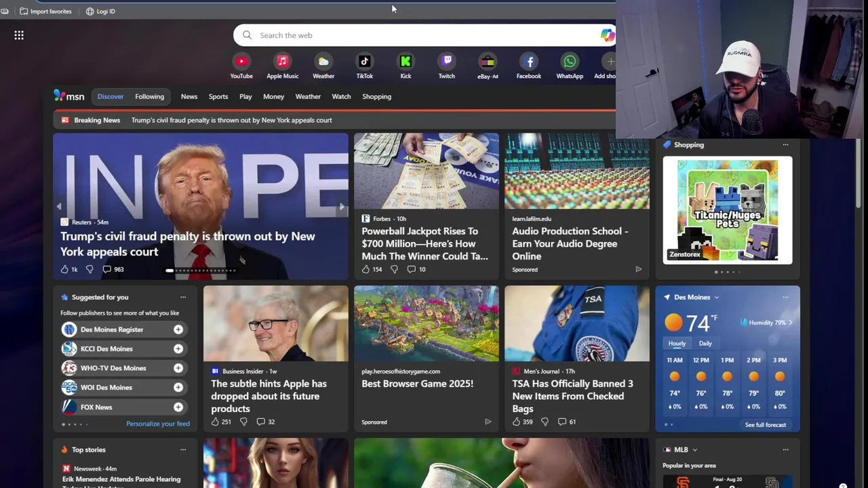Open more options on Top stories card
Image resolution: width=868 pixels, height=488 pixels.
point(183,449)
